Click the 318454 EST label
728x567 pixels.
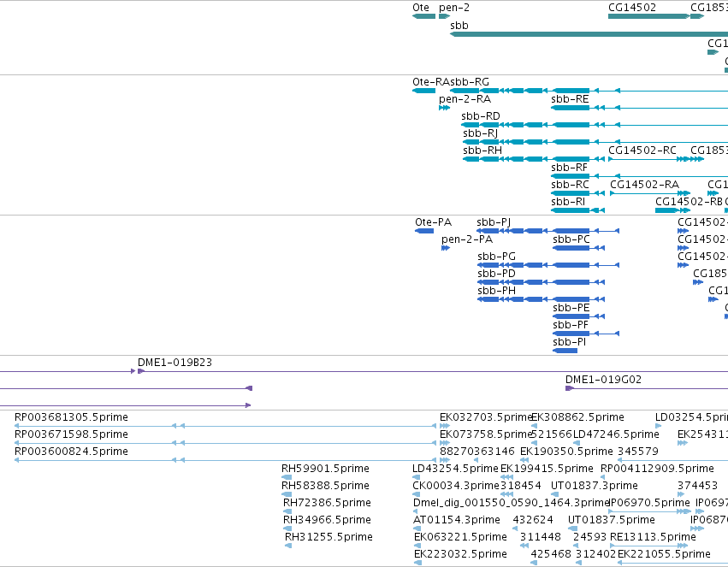tap(521, 486)
